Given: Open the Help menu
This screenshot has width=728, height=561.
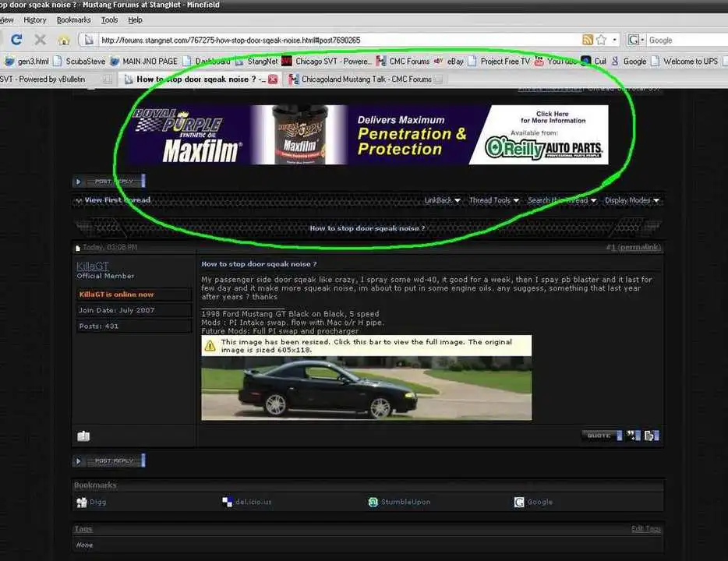Looking at the screenshot, I should [135, 20].
